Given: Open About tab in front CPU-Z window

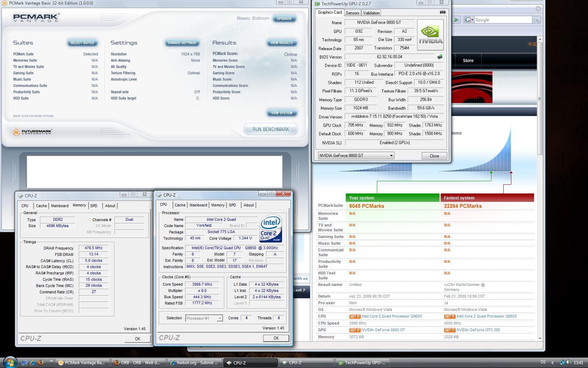Looking at the screenshot, I should tap(248, 205).
